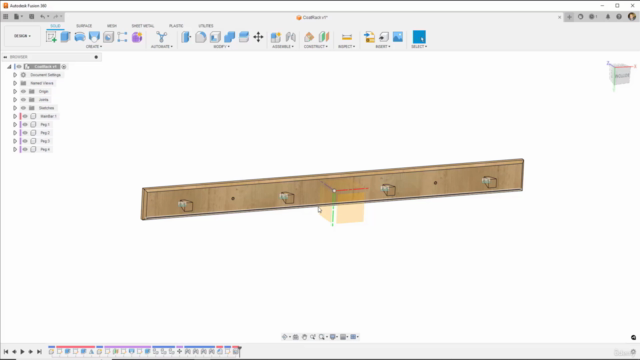The image size is (640, 360).
Task: Switch to the Mesh tab
Action: 112,26
